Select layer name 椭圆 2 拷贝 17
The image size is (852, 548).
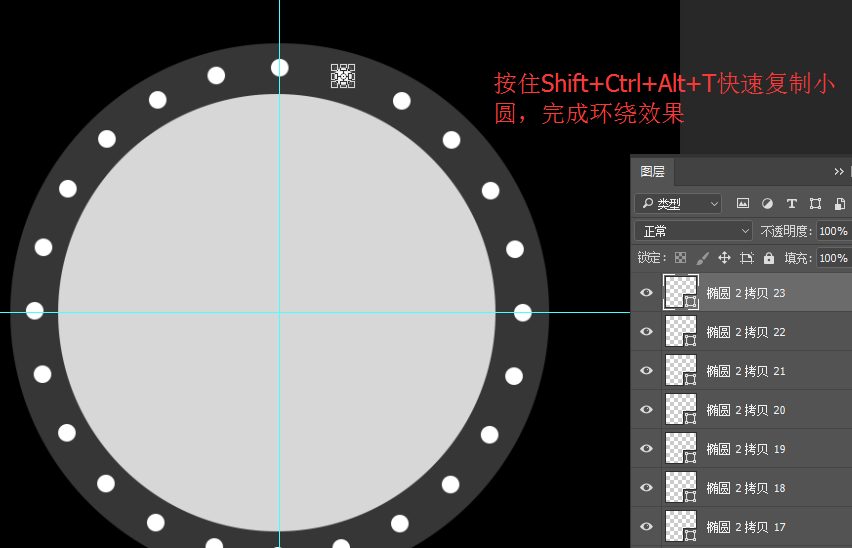pos(746,527)
